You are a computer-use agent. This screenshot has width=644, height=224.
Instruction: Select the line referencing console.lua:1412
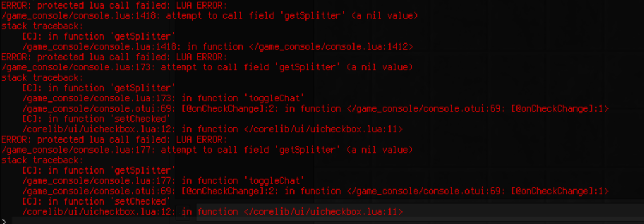pos(218,46)
